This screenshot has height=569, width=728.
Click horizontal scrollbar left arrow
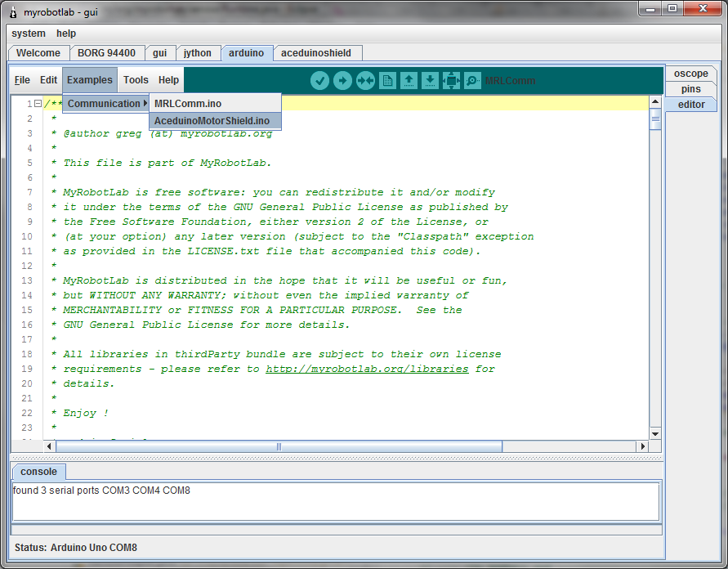tap(49, 446)
